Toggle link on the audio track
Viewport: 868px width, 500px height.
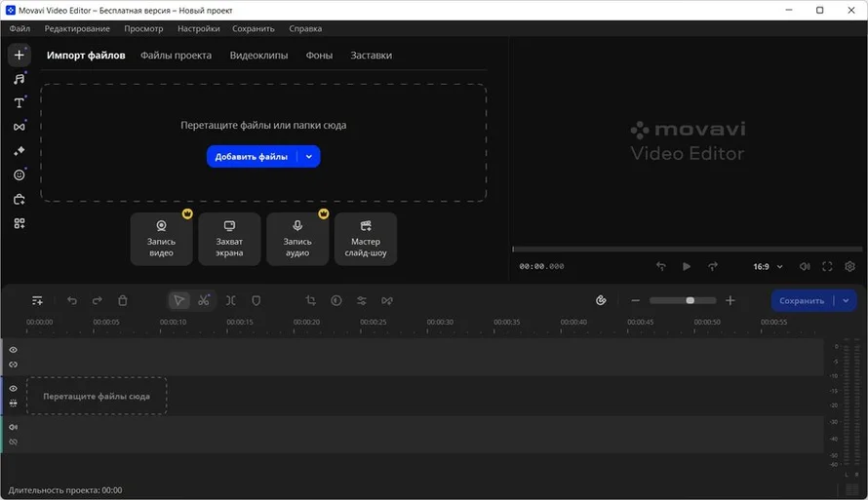pos(14,442)
